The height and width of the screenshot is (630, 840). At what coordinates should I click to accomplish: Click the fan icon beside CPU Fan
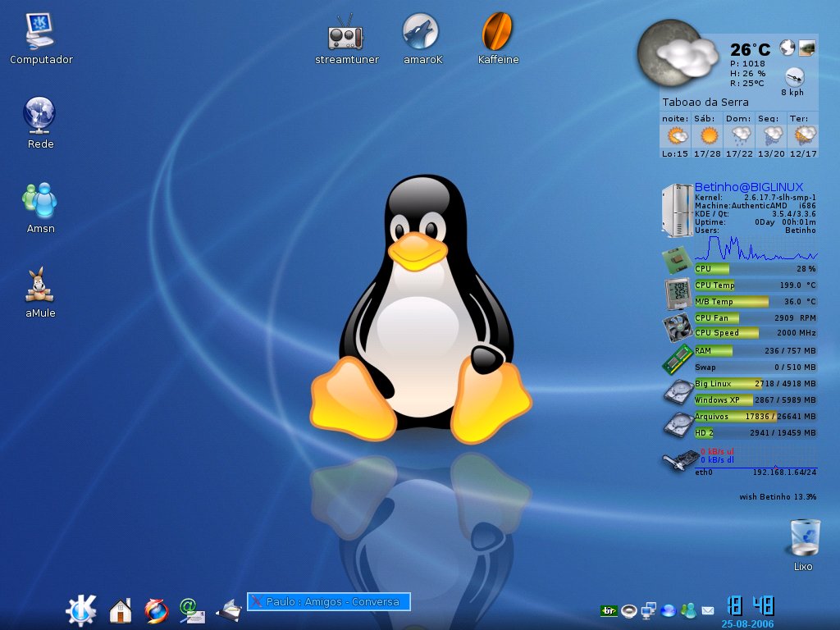[x=678, y=326]
